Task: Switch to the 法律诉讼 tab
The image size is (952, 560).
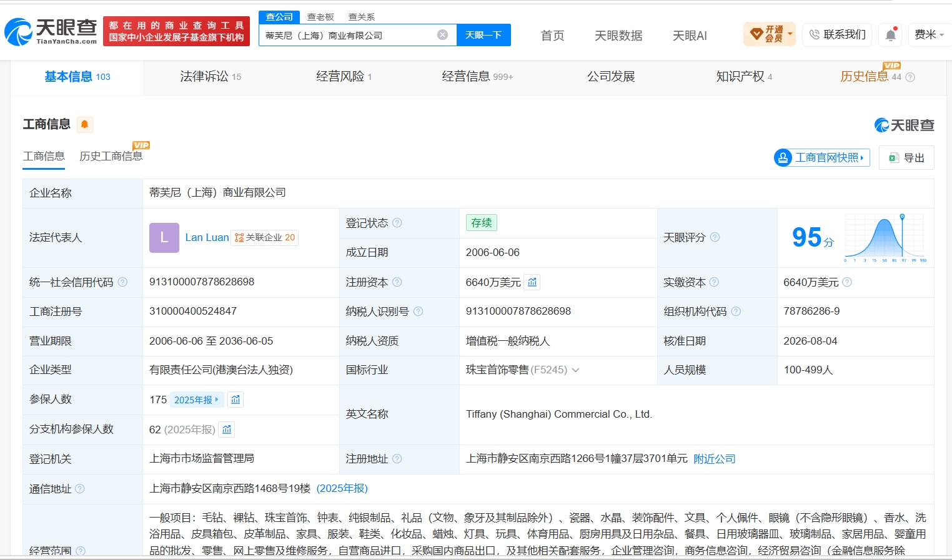Action: tap(211, 77)
